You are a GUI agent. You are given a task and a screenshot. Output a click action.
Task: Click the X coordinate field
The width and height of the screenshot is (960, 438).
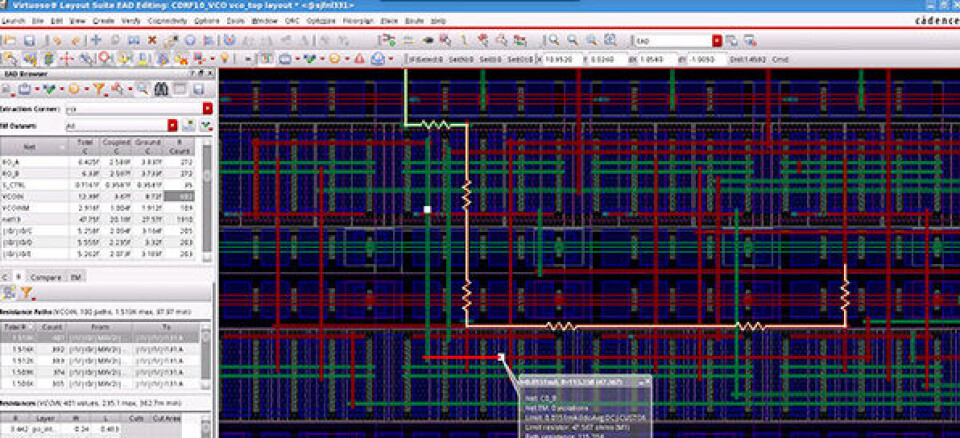562,59
